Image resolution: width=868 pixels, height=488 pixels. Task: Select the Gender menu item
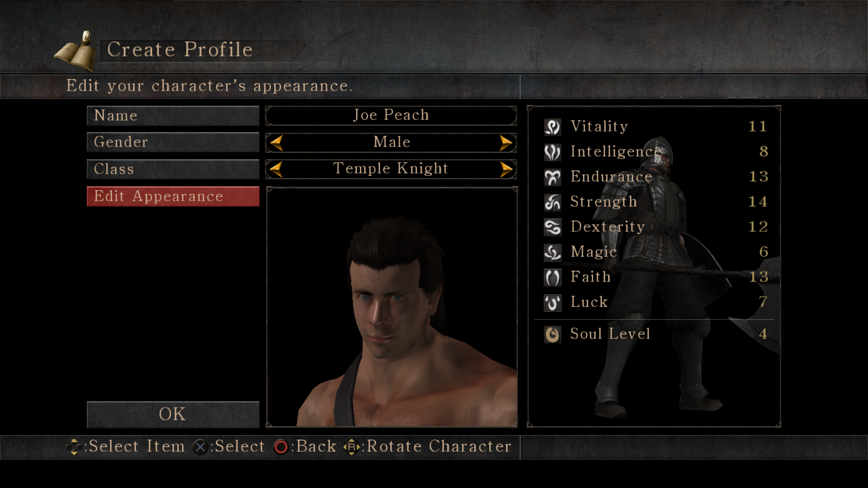point(173,142)
